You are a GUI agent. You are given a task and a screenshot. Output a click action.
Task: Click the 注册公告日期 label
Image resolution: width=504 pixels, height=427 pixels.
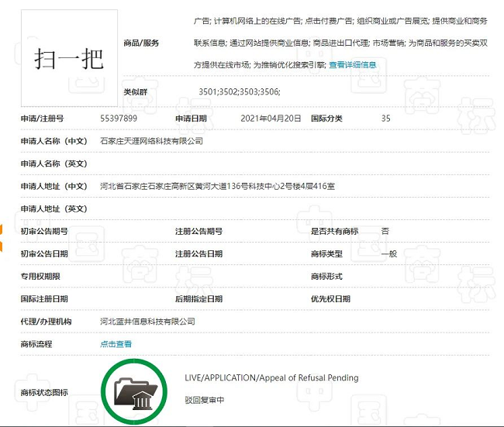[x=198, y=254]
